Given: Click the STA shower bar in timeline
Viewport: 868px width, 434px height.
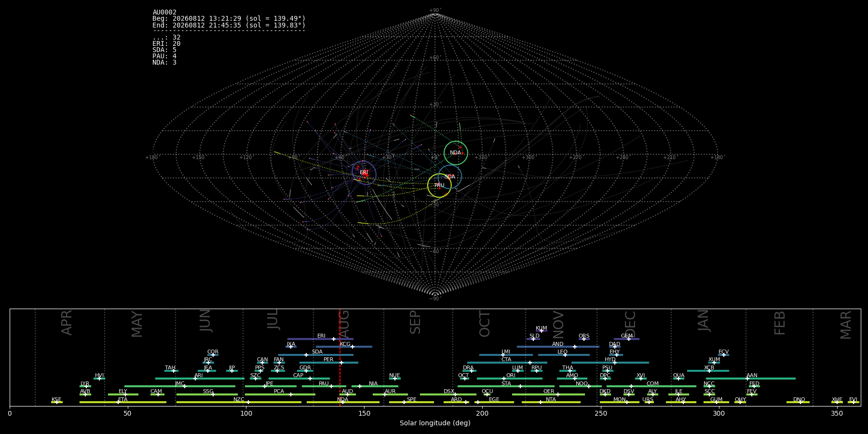Looking at the screenshot, I should (506, 386).
